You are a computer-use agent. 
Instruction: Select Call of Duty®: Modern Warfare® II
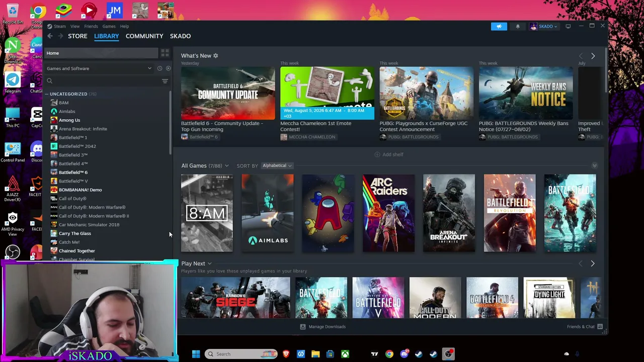pyautogui.click(x=94, y=216)
